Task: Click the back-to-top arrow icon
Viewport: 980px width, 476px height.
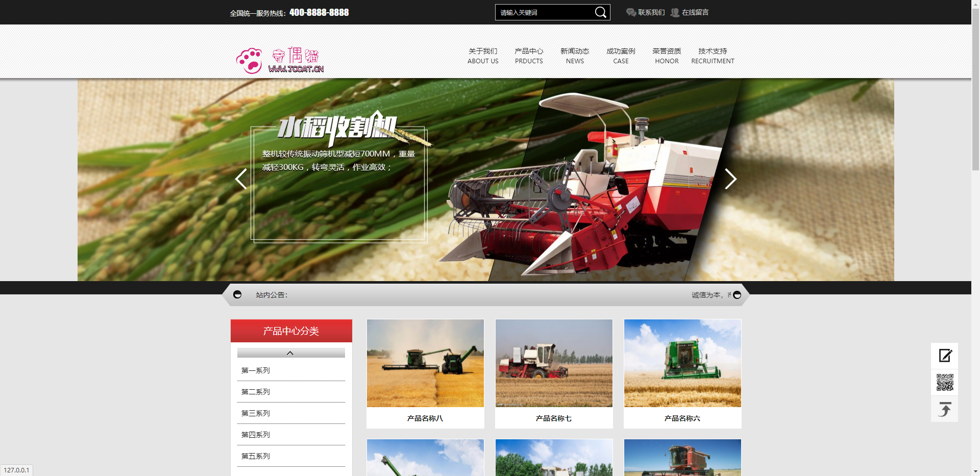Action: click(945, 409)
